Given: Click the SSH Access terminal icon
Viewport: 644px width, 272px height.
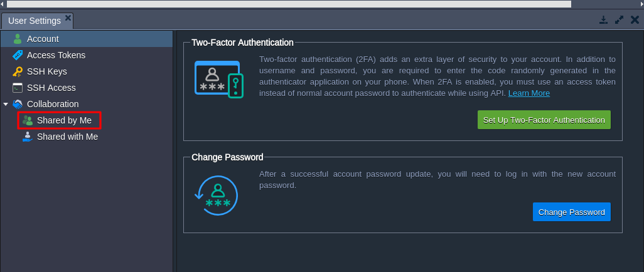Looking at the screenshot, I should pyautogui.click(x=18, y=88).
